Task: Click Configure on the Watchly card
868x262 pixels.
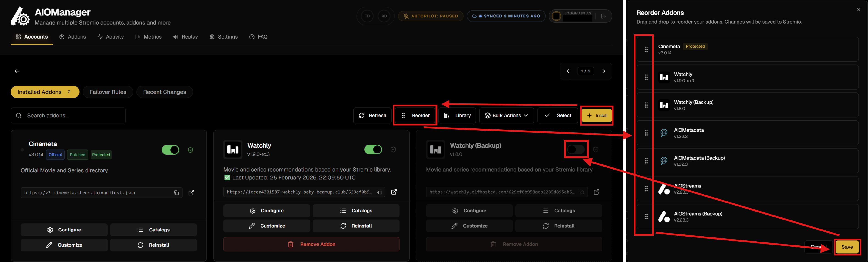Action: (x=266, y=211)
